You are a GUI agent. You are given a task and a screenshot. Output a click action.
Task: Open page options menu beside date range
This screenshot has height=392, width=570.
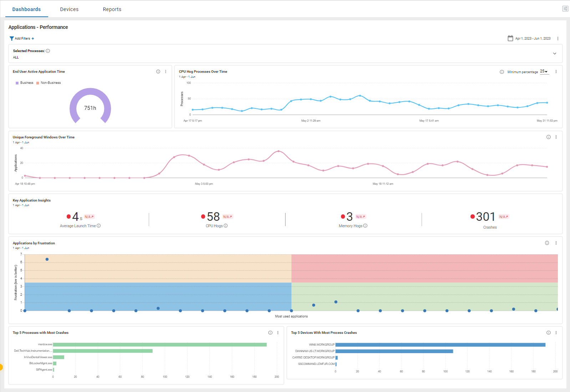(x=558, y=39)
